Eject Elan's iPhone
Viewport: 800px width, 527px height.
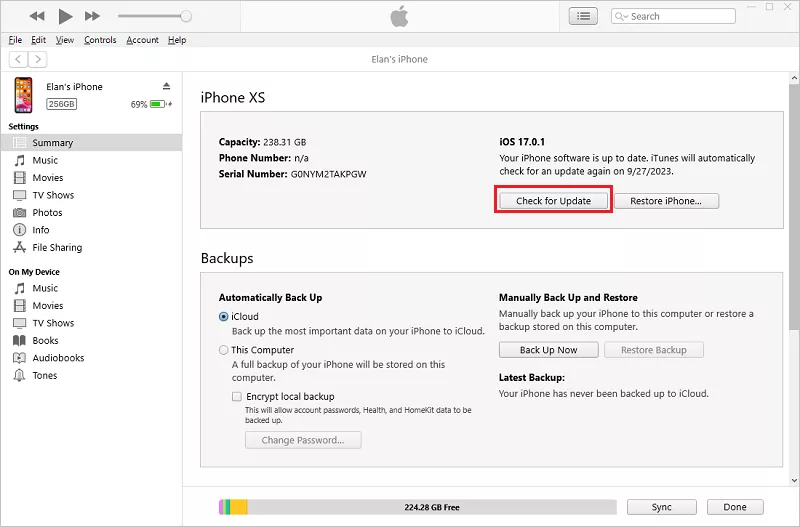pos(166,86)
